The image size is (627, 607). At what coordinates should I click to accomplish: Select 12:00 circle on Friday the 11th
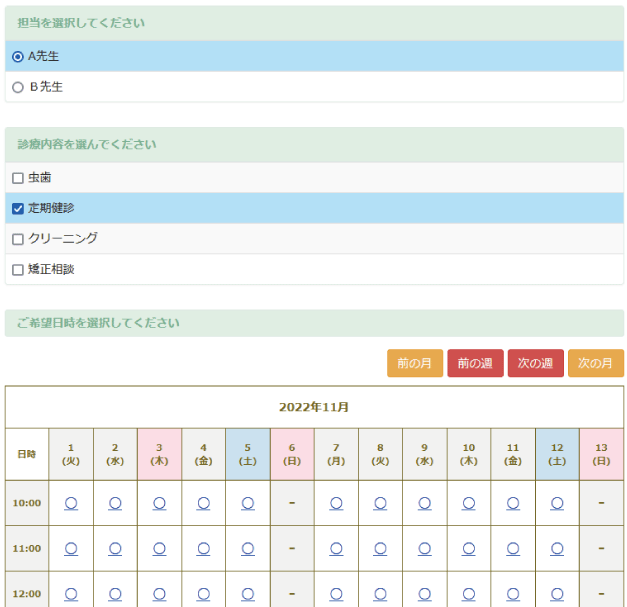513,594
